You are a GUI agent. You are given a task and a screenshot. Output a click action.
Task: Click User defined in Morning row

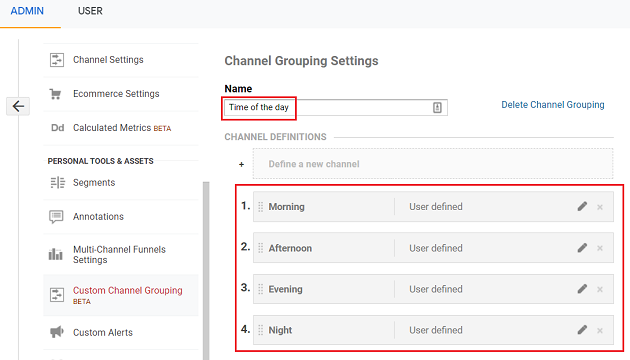(x=436, y=207)
